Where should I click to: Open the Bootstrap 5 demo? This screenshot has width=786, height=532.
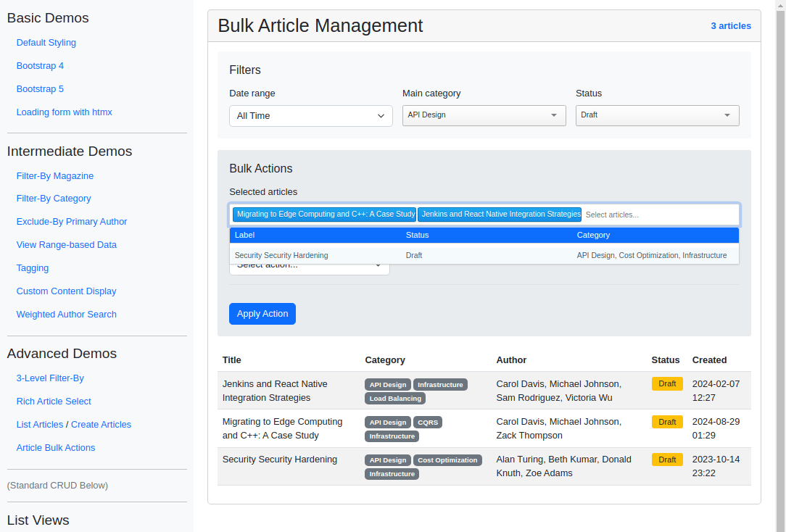[x=40, y=88]
